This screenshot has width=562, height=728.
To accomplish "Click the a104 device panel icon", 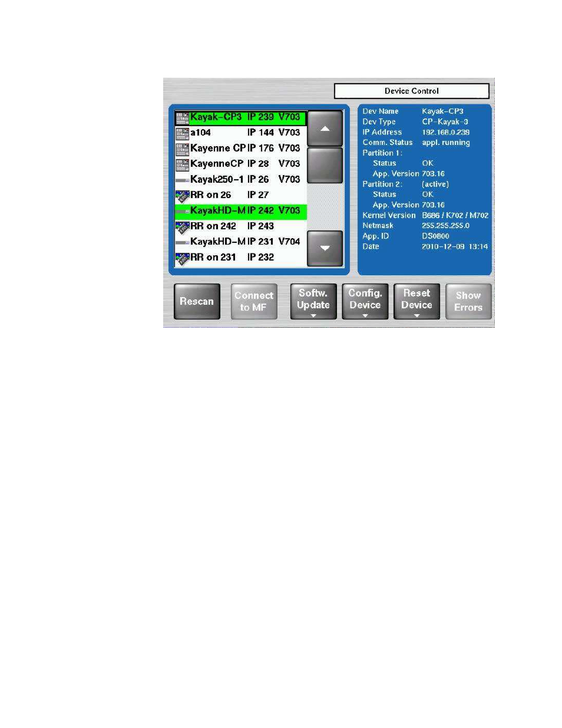I will [x=183, y=133].
